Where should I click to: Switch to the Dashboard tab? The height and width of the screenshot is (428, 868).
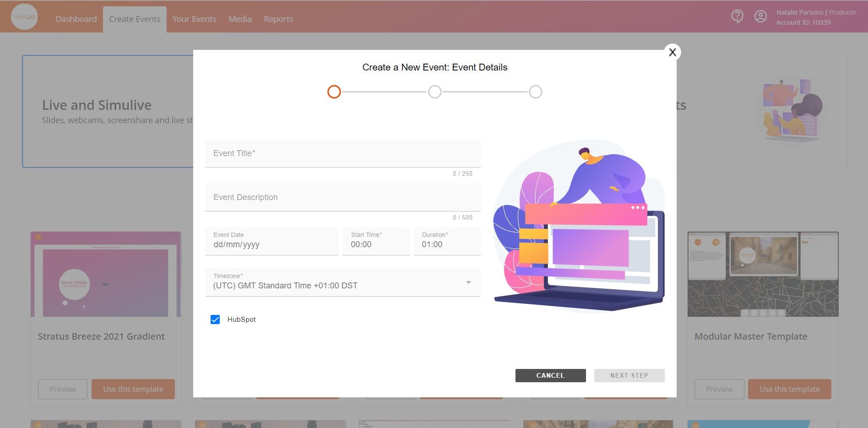pyautogui.click(x=76, y=19)
